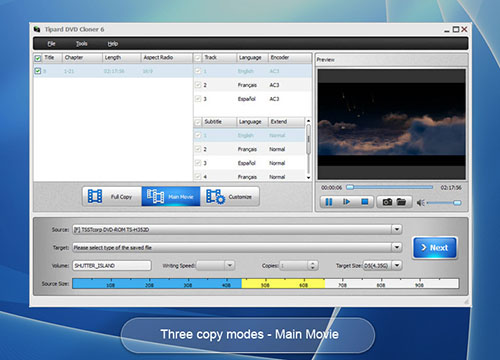Toggle the Subtitle header checkbox
The width and height of the screenshot is (500, 360).
(x=198, y=122)
